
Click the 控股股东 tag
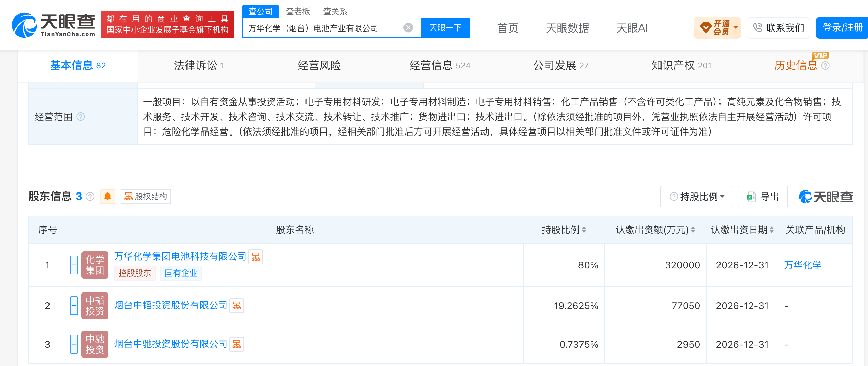point(135,273)
